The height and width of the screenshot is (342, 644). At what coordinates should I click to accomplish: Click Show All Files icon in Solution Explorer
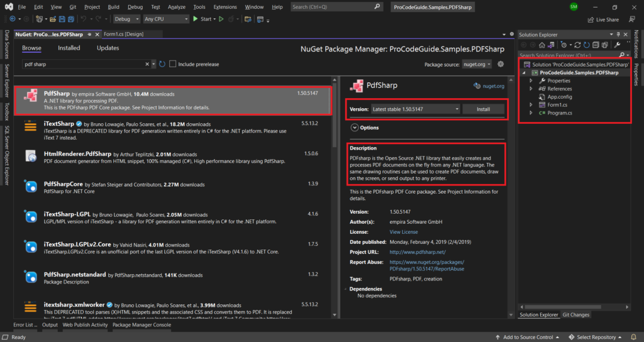click(604, 45)
